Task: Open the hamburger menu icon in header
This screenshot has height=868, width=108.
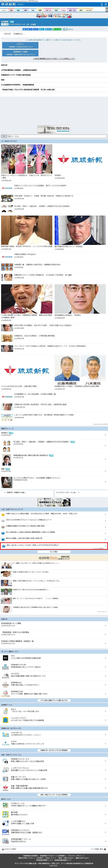Action: pos(106,4)
